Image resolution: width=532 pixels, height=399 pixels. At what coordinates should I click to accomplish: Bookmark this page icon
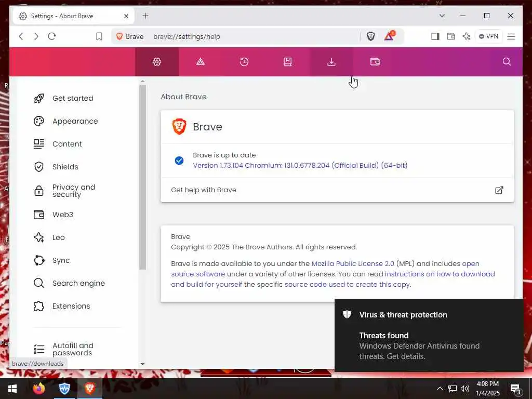coord(99,36)
